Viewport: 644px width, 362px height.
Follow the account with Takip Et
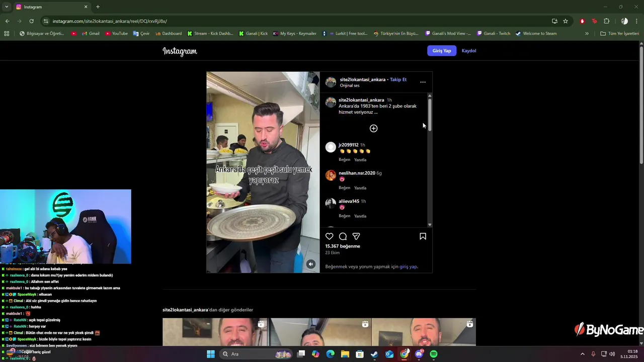398,79
